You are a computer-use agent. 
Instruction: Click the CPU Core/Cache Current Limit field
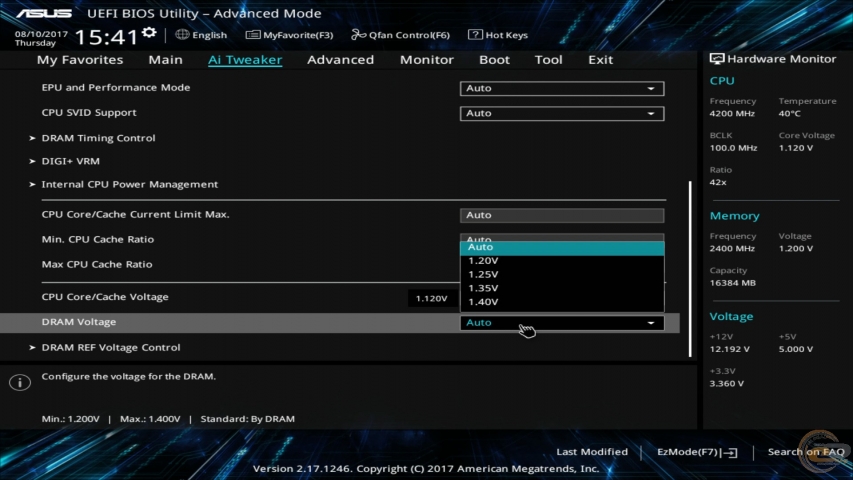click(x=562, y=216)
